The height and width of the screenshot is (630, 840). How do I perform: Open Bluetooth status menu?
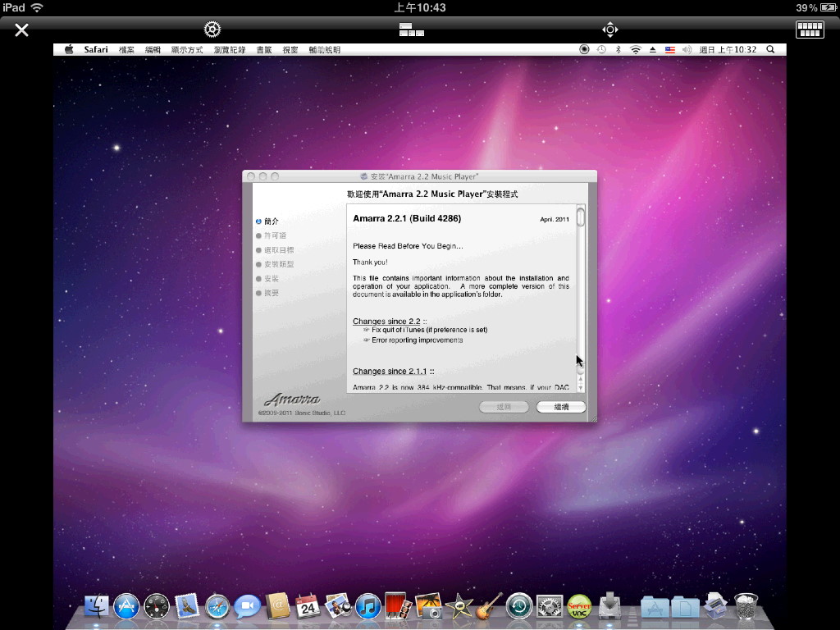click(x=619, y=49)
